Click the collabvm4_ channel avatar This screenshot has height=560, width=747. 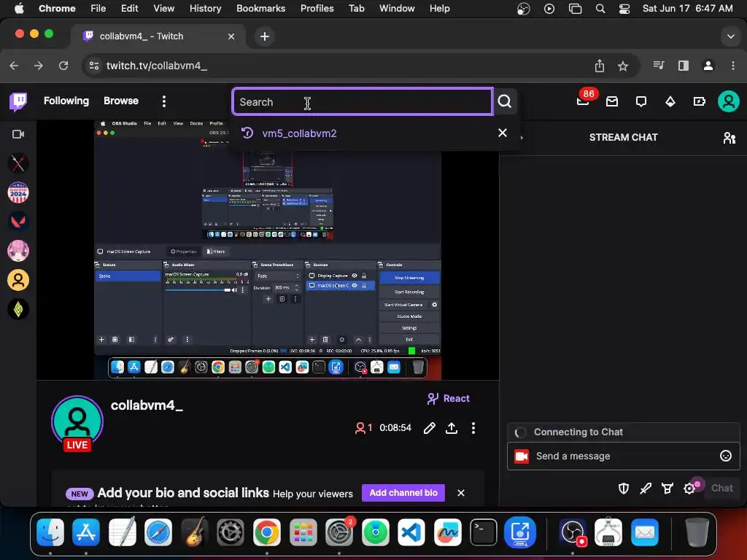point(77,422)
